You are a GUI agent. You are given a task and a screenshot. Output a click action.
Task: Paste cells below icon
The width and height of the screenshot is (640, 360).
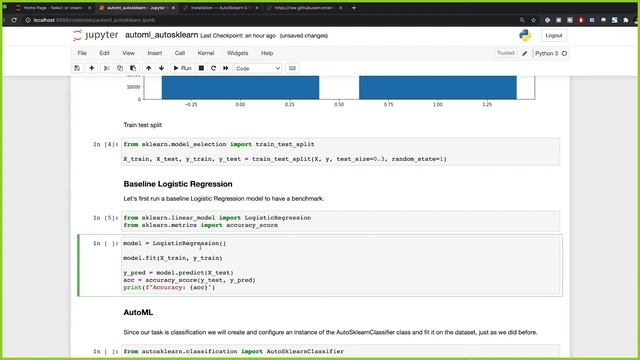point(133,68)
